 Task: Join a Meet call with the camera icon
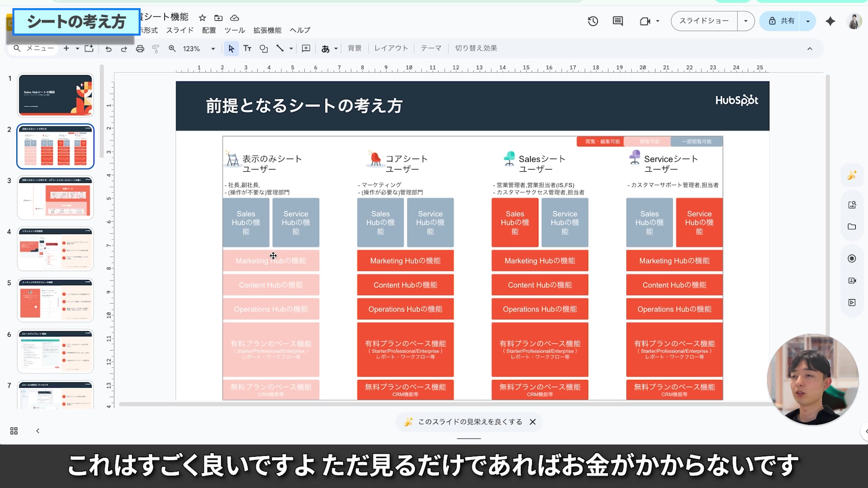[x=645, y=21]
